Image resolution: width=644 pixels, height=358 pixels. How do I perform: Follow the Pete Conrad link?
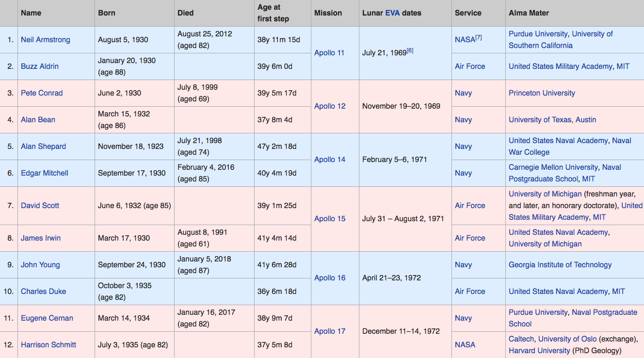click(42, 93)
